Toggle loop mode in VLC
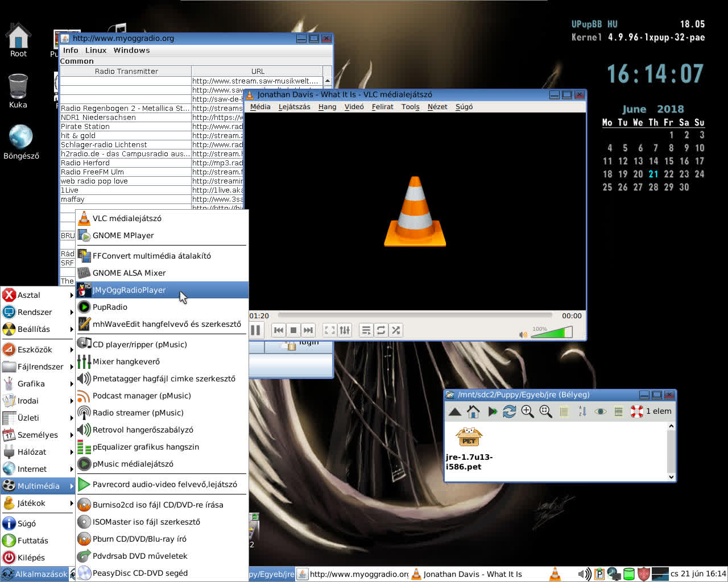Viewport: 728px width, 582px height. (381, 330)
